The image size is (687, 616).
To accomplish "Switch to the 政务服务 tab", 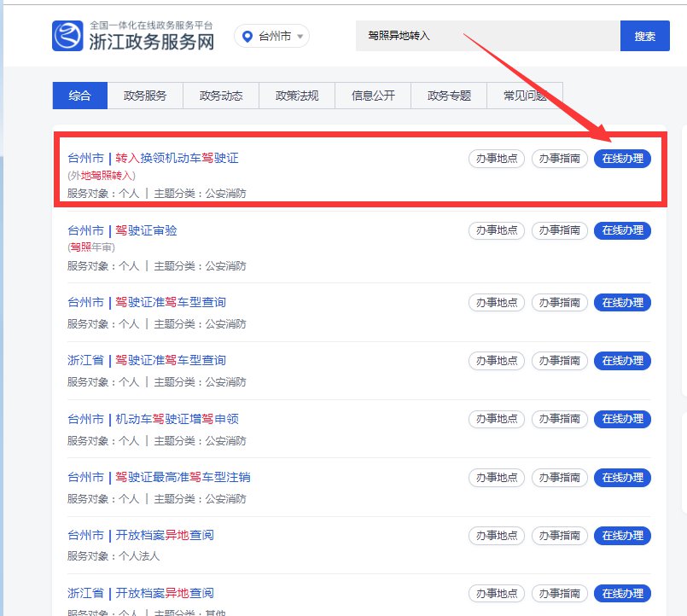I will [x=145, y=96].
